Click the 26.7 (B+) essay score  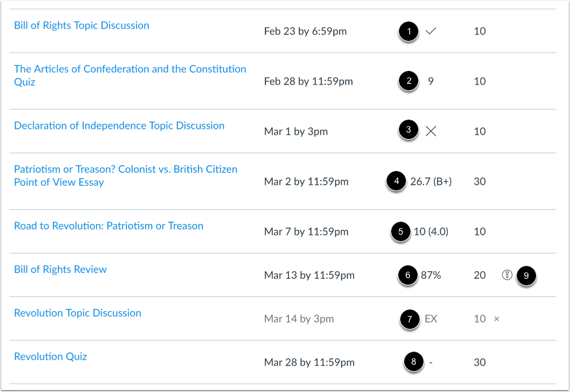pyautogui.click(x=431, y=181)
